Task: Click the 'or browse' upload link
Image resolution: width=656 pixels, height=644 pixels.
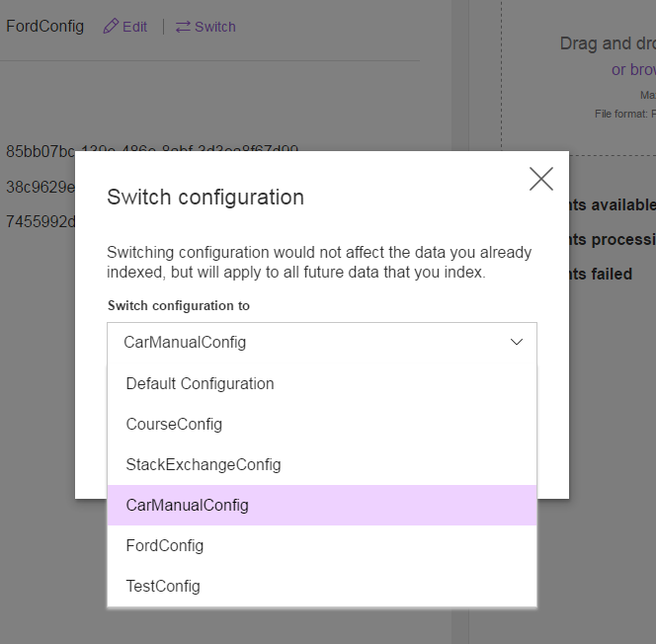Action: [x=633, y=69]
